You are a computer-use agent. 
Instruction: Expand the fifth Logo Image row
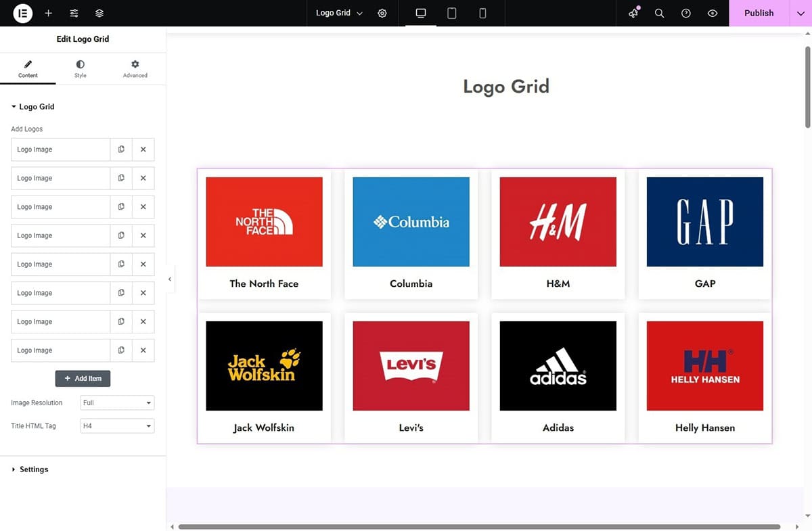point(60,264)
